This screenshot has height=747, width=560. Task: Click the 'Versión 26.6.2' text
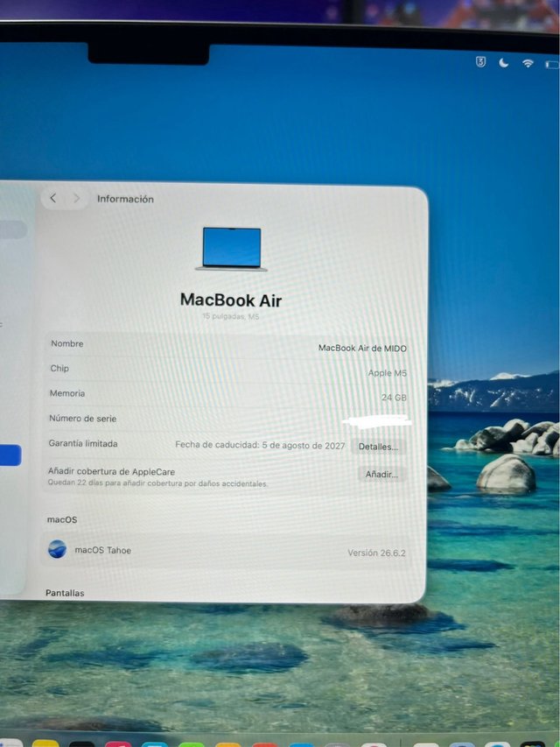click(x=376, y=553)
